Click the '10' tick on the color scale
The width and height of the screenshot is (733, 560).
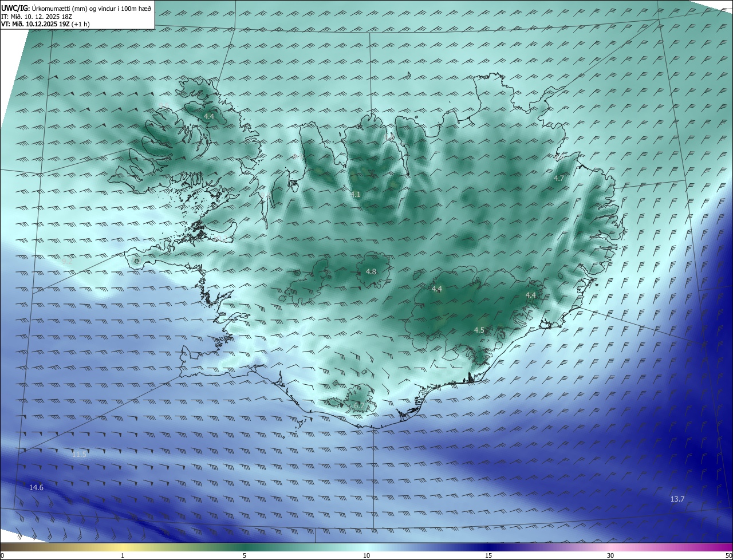point(366,556)
